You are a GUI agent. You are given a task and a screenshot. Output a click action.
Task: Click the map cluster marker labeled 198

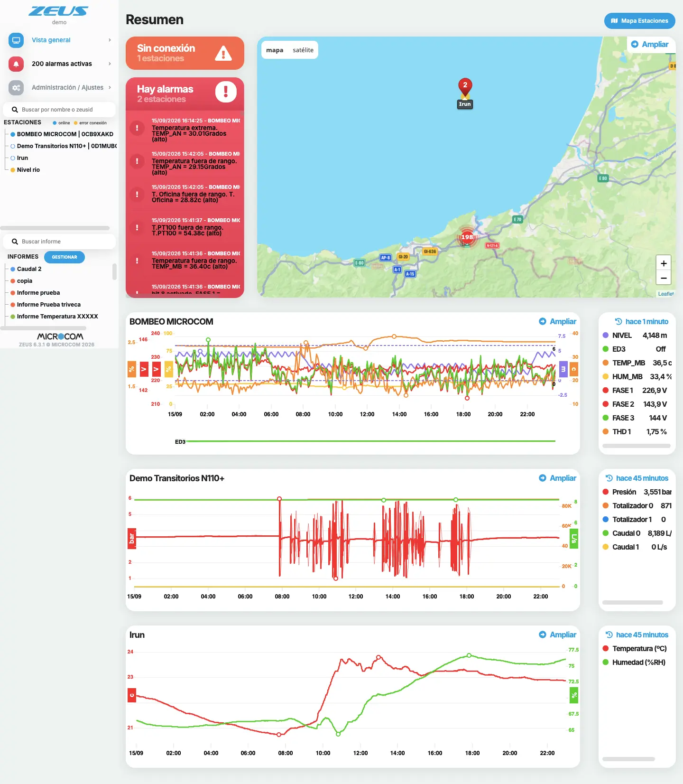467,237
